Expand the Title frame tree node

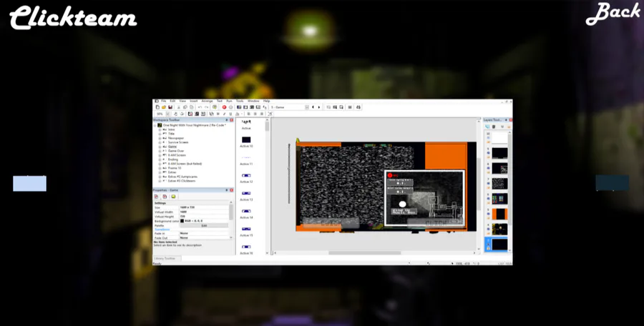160,134
